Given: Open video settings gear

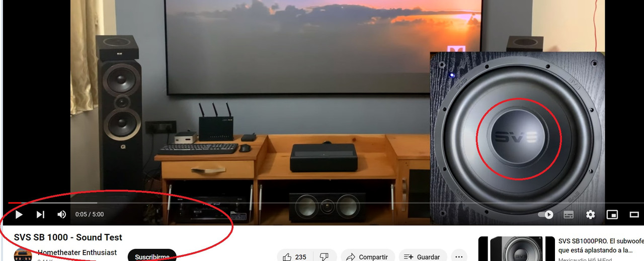Looking at the screenshot, I should click(x=590, y=215).
